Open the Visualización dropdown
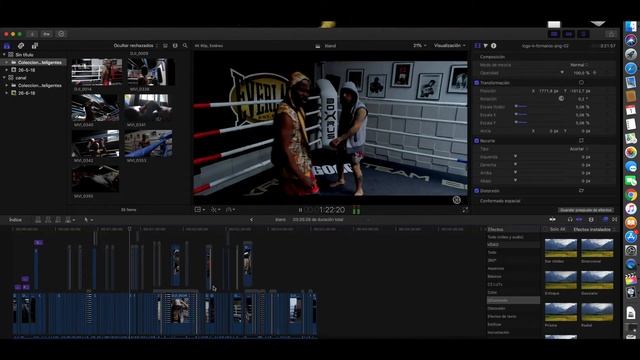 449,46
